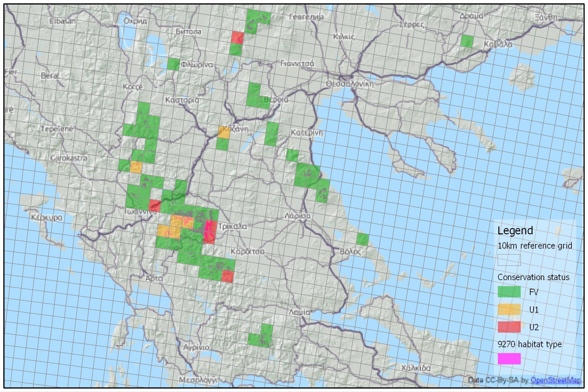Click the green FV legend swatch
This screenshot has height=392, width=588.
[x=509, y=292]
